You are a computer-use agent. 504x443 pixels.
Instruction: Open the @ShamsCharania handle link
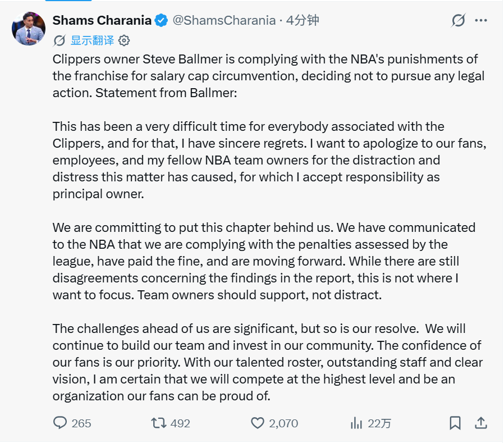tap(224, 20)
